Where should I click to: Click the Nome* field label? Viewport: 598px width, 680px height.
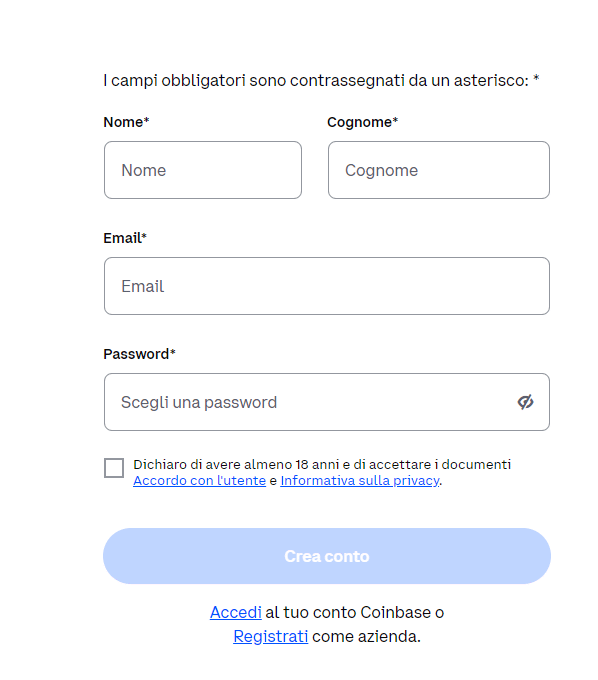pyautogui.click(x=126, y=122)
